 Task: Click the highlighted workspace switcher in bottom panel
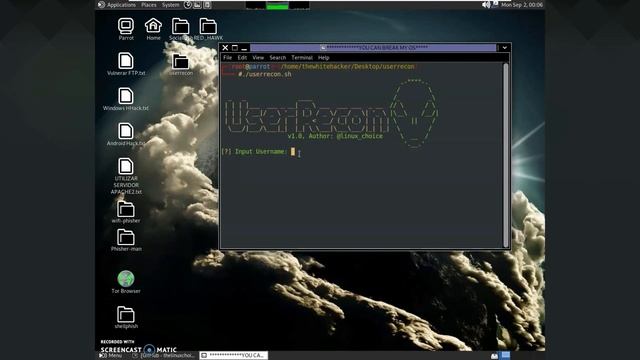tap(506, 356)
